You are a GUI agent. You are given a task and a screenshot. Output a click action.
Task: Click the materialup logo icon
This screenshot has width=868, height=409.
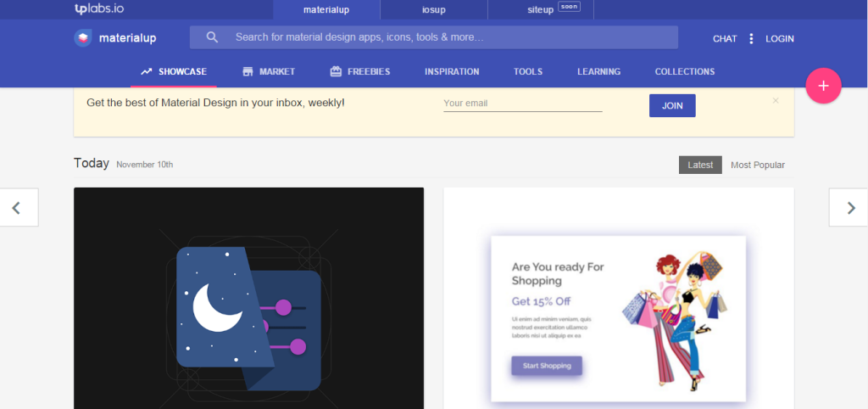tap(83, 38)
